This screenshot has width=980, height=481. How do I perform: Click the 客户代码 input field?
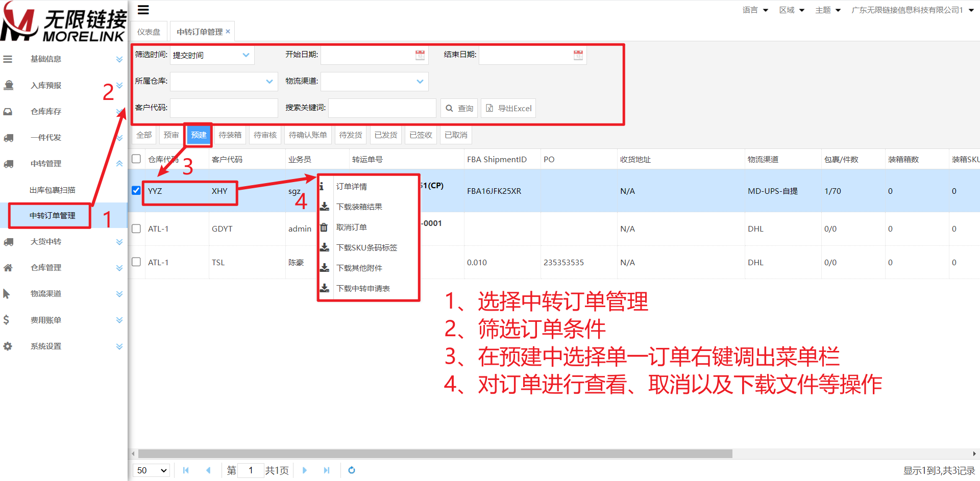(x=224, y=108)
